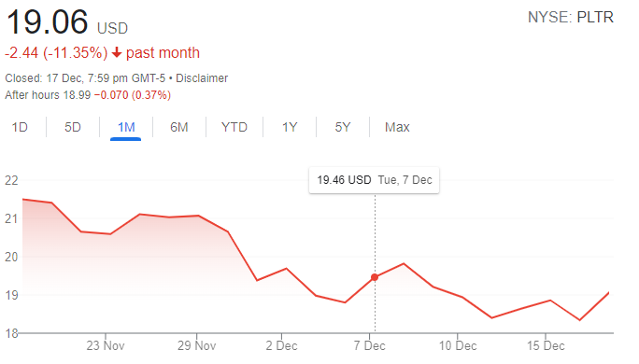The image size is (639, 364).
Task: Click the NYSE: PLTR ticker label
Action: [571, 18]
